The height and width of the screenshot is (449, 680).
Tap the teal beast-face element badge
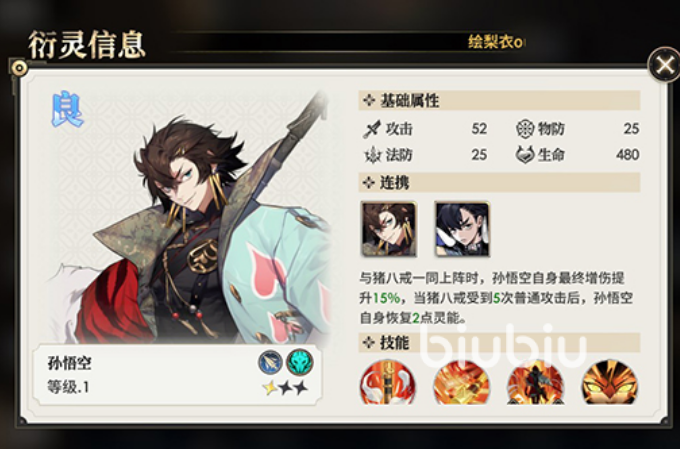pos(300,362)
